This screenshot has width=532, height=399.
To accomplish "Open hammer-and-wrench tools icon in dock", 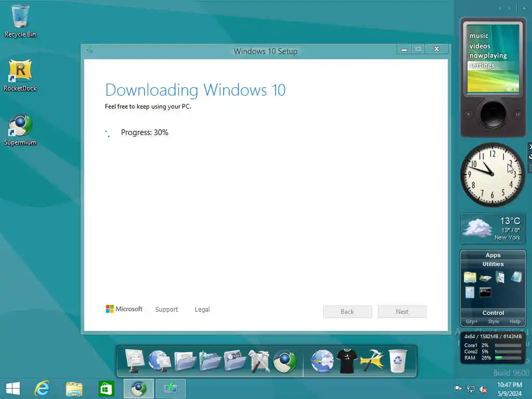I will tap(259, 361).
